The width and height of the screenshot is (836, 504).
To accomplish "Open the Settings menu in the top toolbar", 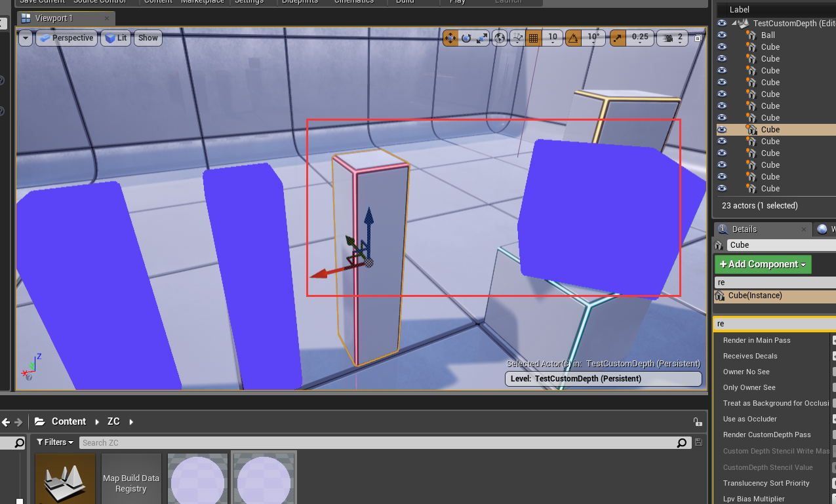I will 249,2.
